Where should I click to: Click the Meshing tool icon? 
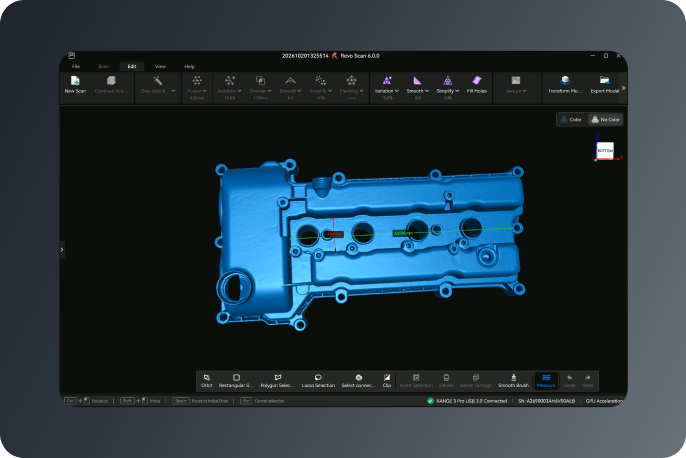click(351, 80)
